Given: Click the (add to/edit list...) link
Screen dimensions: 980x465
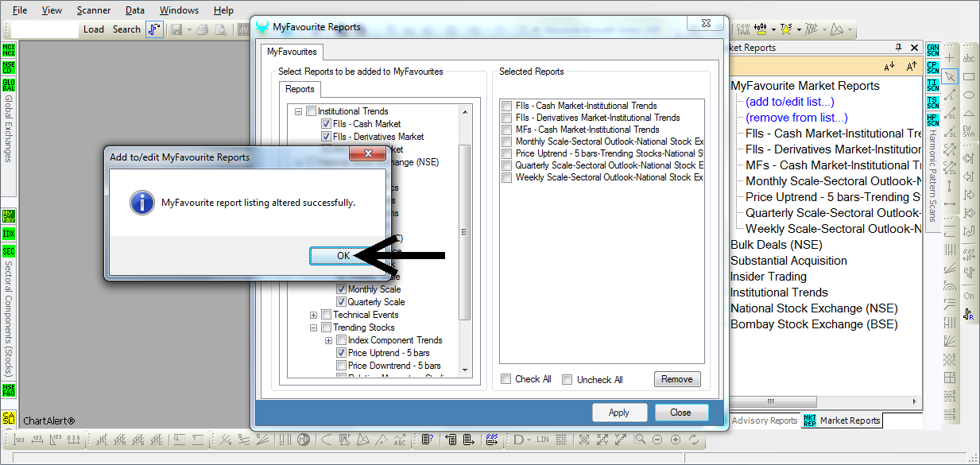Looking at the screenshot, I should tap(790, 102).
